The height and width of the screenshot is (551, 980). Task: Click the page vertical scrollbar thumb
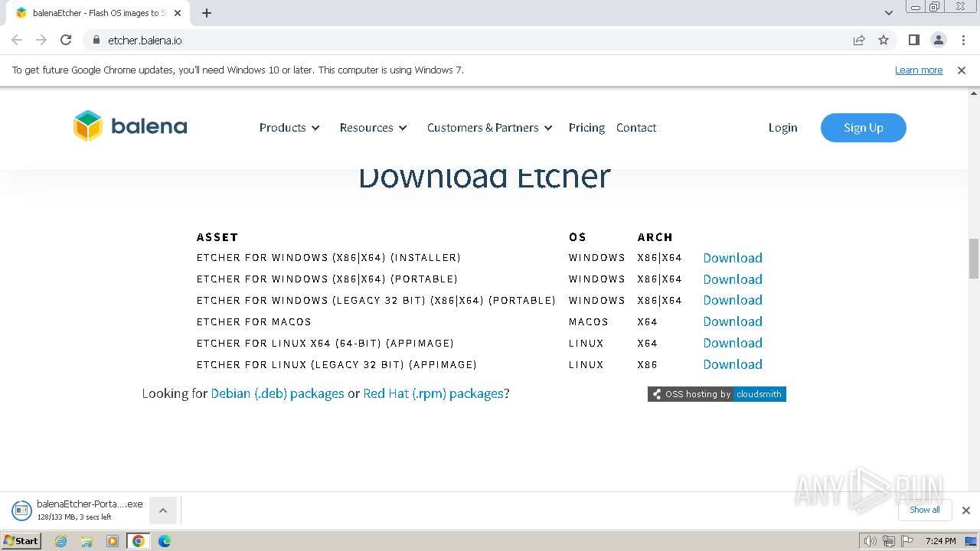pyautogui.click(x=974, y=259)
